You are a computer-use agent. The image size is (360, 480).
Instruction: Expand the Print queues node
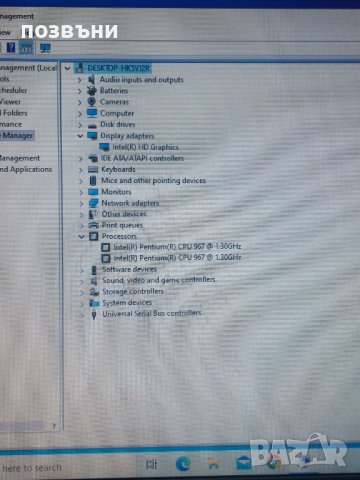point(82,226)
